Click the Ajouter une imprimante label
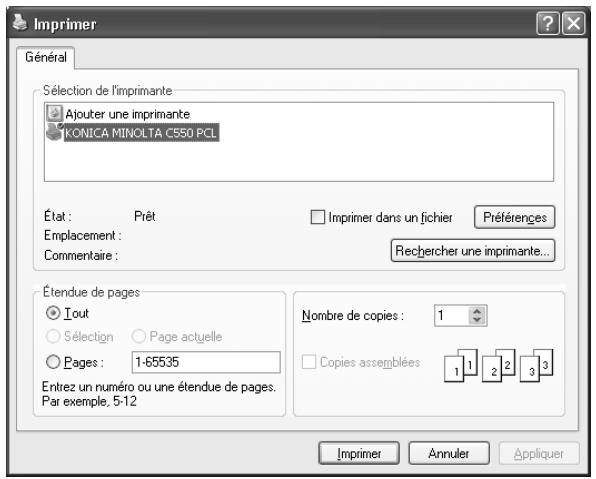 point(127,114)
